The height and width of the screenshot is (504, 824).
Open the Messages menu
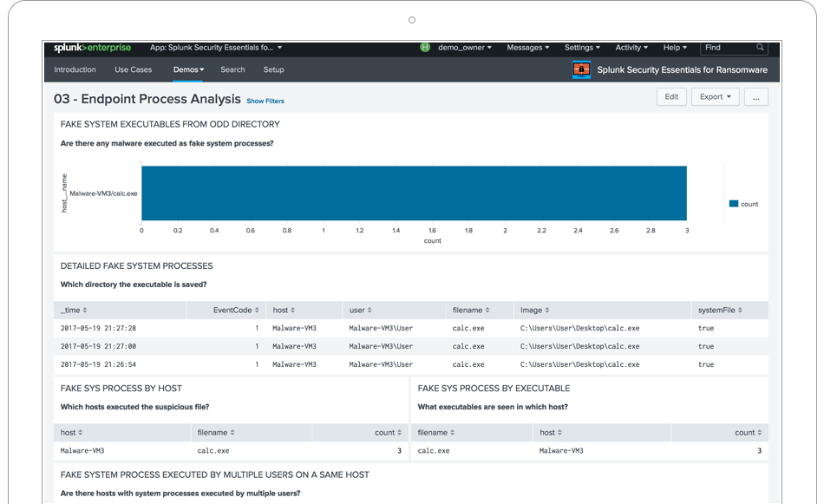pos(527,48)
